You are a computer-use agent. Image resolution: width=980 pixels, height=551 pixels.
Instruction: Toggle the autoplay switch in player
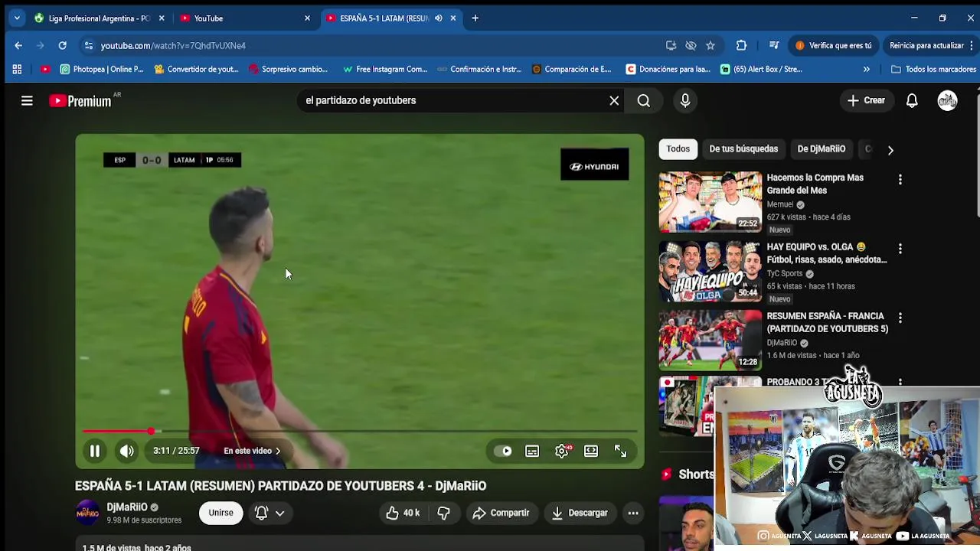tap(503, 451)
